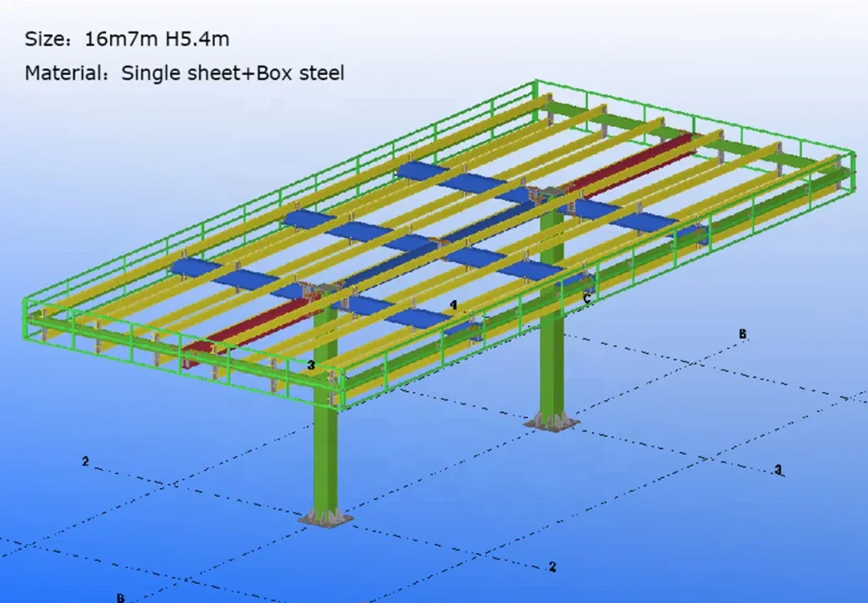Image resolution: width=868 pixels, height=603 pixels.
Task: Click the Size: 16m7m H5.4m label
Action: pos(125,38)
